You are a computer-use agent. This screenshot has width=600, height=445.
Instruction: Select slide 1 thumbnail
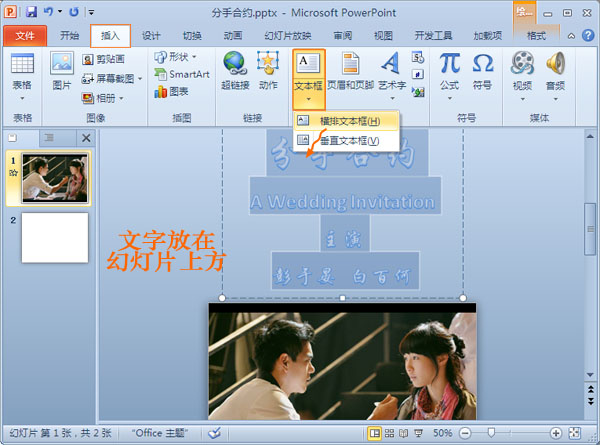(55, 178)
